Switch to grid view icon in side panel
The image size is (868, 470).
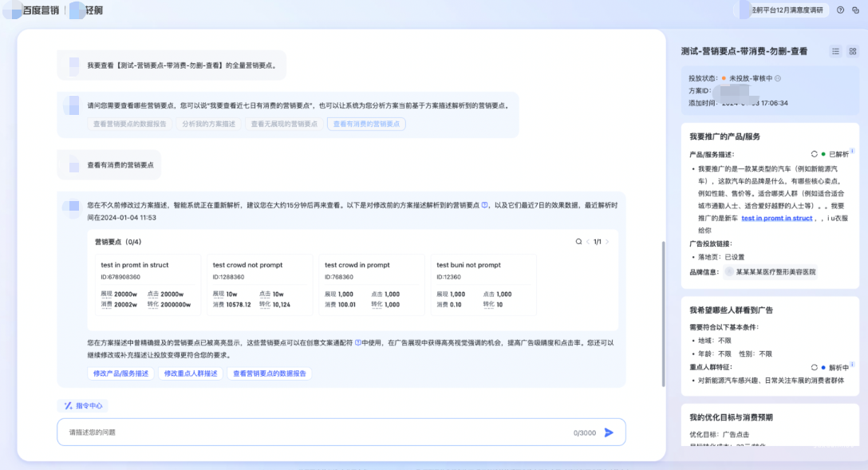coord(852,51)
